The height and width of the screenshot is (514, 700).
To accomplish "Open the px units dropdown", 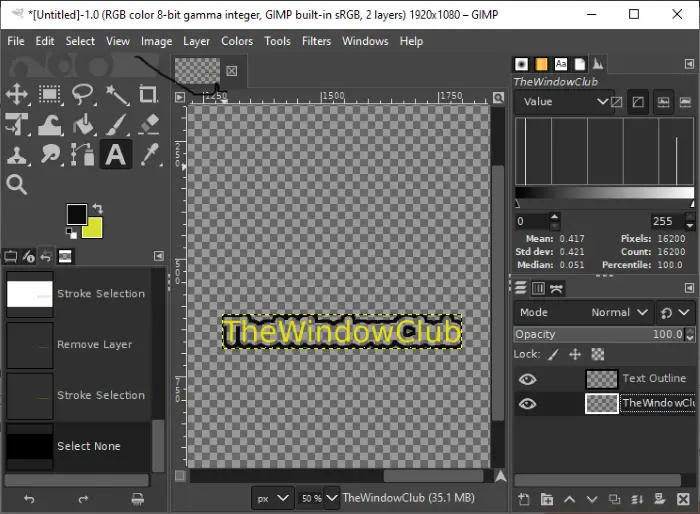I will click(273, 498).
